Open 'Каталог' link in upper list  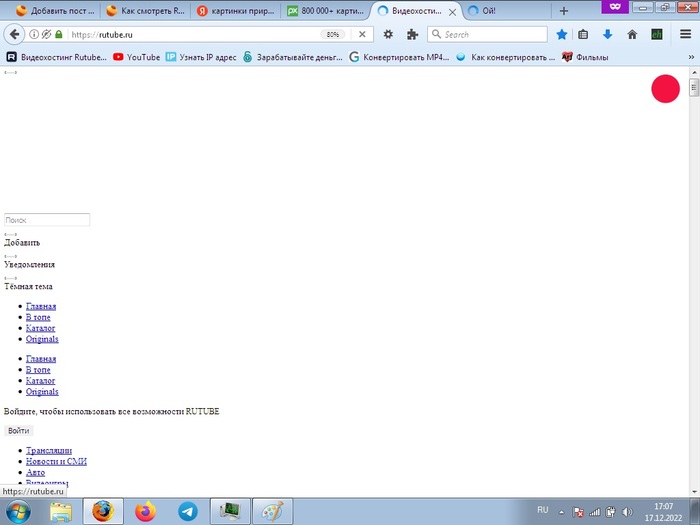[x=41, y=328]
